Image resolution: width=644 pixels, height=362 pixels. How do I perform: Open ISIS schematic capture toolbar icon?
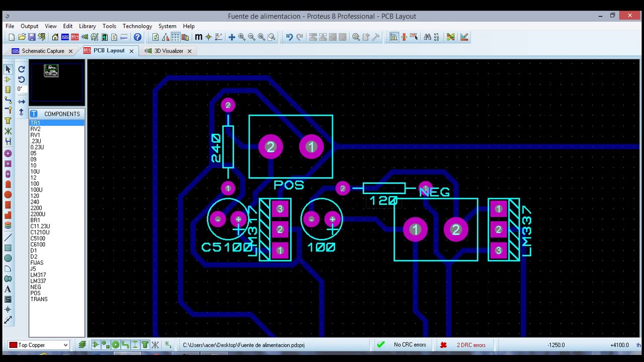coord(65,37)
